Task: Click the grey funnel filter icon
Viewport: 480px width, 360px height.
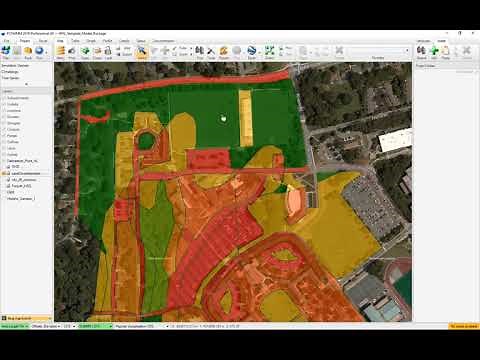Action: click(x=154, y=51)
